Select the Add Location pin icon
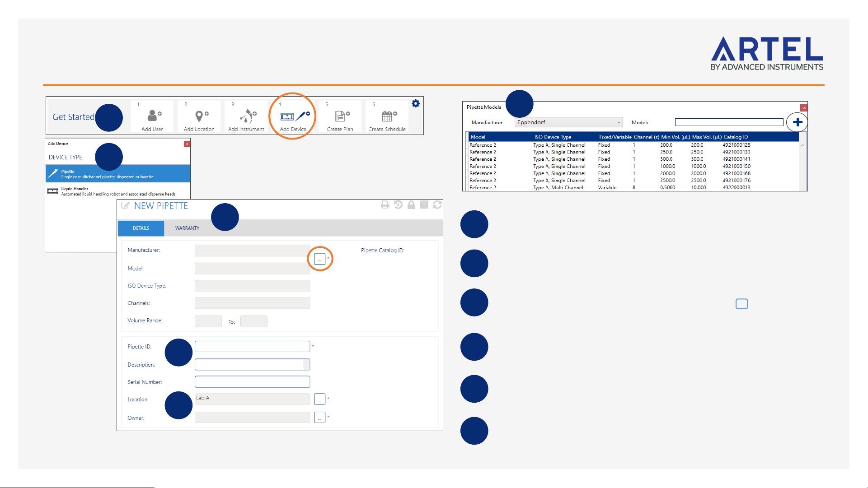Image resolution: width=868 pixels, height=488 pixels. pos(202,116)
